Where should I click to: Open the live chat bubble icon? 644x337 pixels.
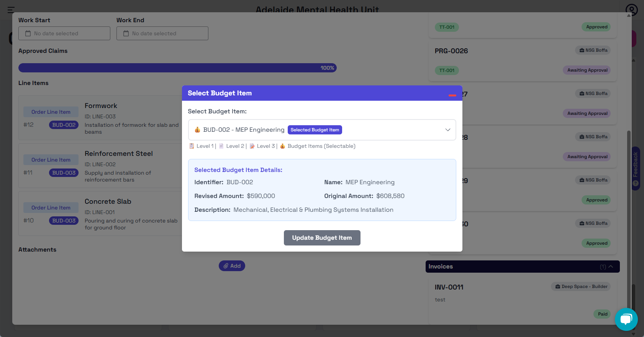(626, 319)
